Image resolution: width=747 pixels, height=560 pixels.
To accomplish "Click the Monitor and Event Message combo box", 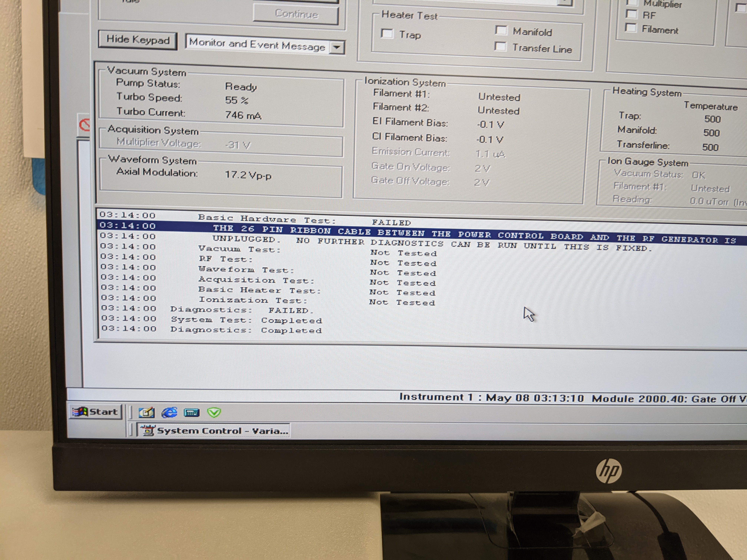I will (257, 44).
